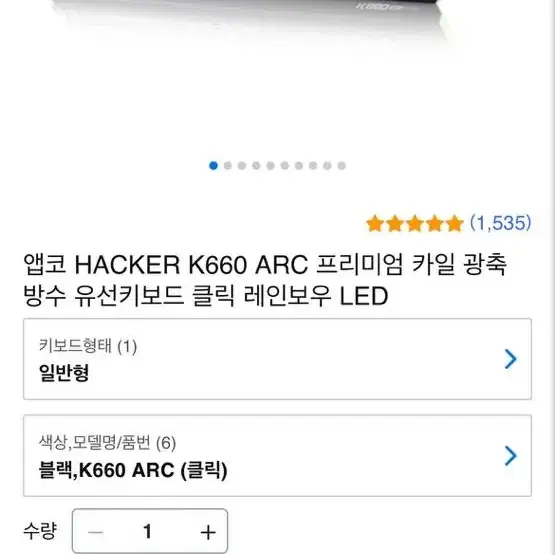
Task: Open the 키보드형태 option selector
Action: pos(277,359)
